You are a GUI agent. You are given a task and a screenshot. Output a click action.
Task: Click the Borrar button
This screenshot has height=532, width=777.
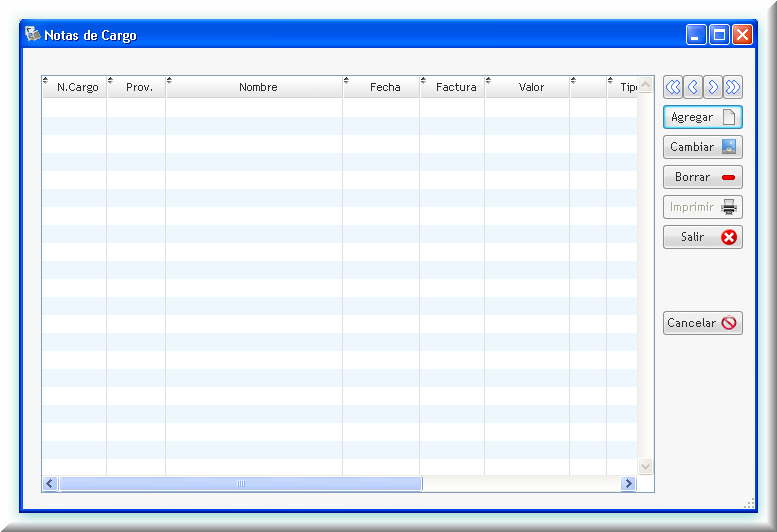tap(703, 177)
